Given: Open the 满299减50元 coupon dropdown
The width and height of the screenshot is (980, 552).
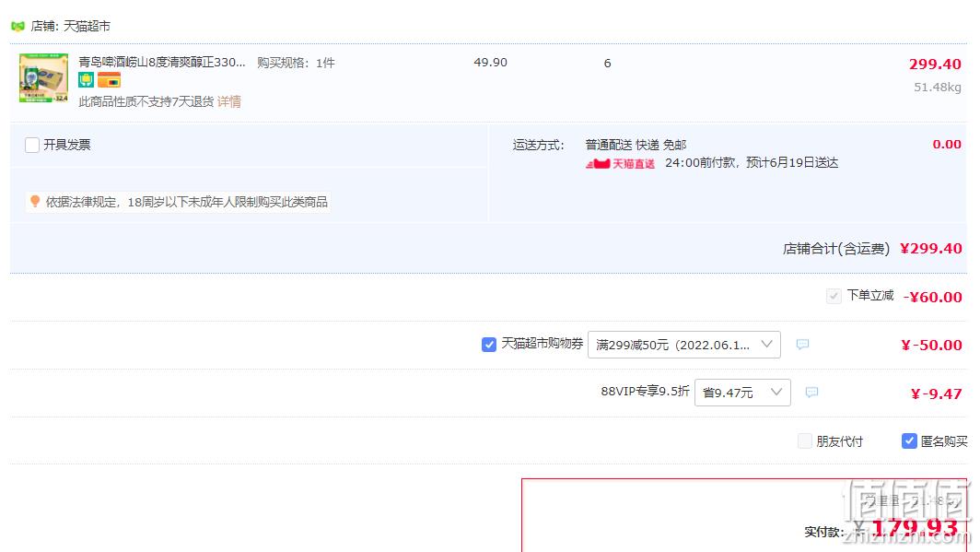Looking at the screenshot, I should tap(683, 345).
